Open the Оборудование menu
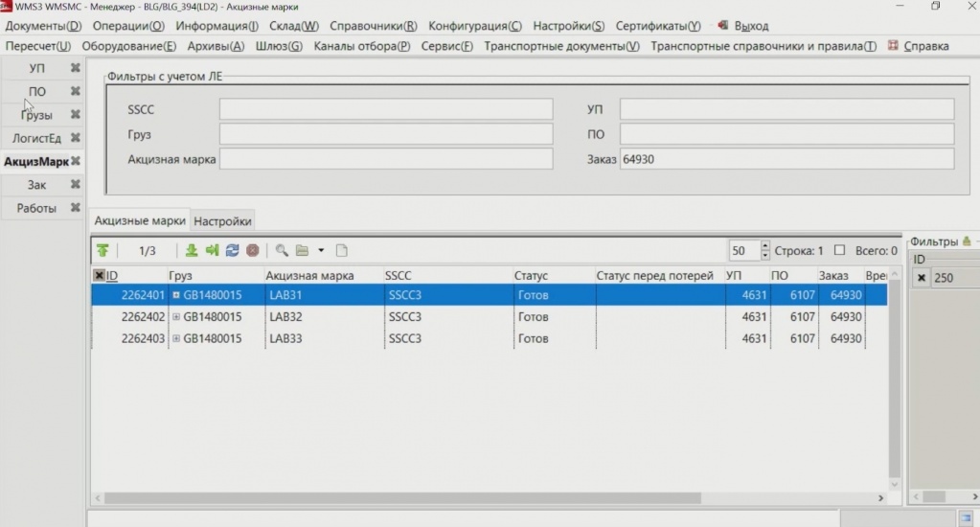This screenshot has height=527, width=980. tap(128, 46)
